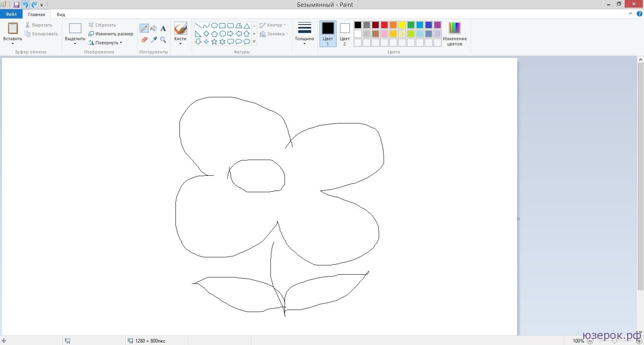
Task: Select the Eraser tool
Action: pyautogui.click(x=144, y=39)
